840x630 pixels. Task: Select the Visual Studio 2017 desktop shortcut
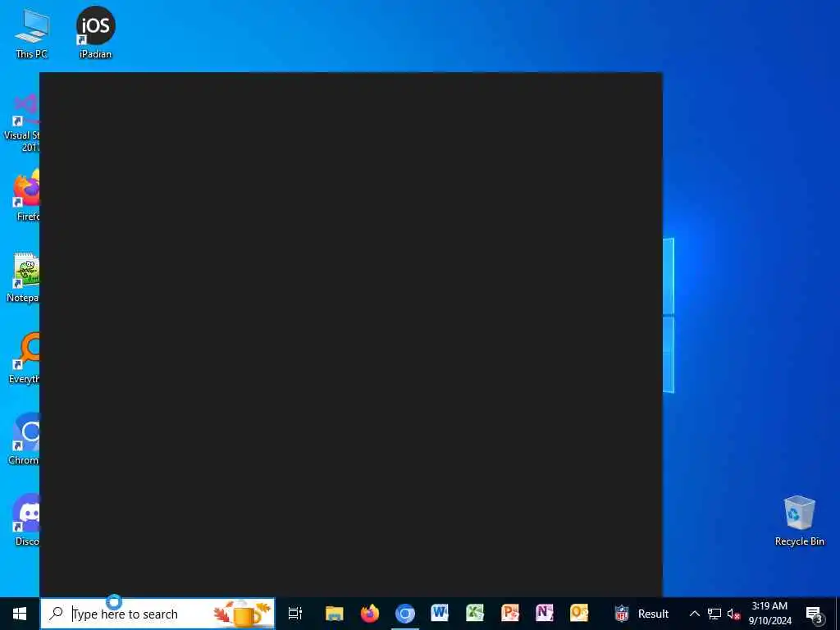tap(21, 123)
